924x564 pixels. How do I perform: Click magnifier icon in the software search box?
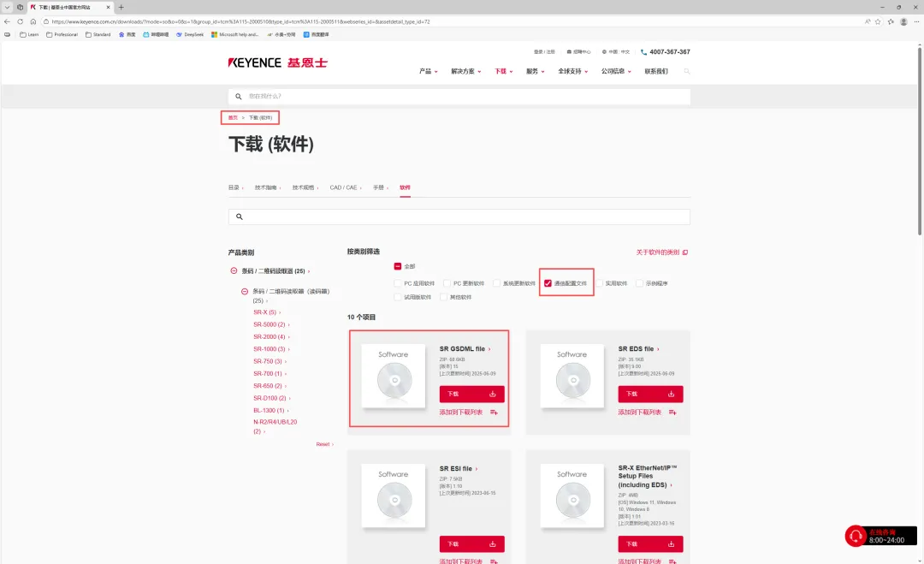pos(240,217)
